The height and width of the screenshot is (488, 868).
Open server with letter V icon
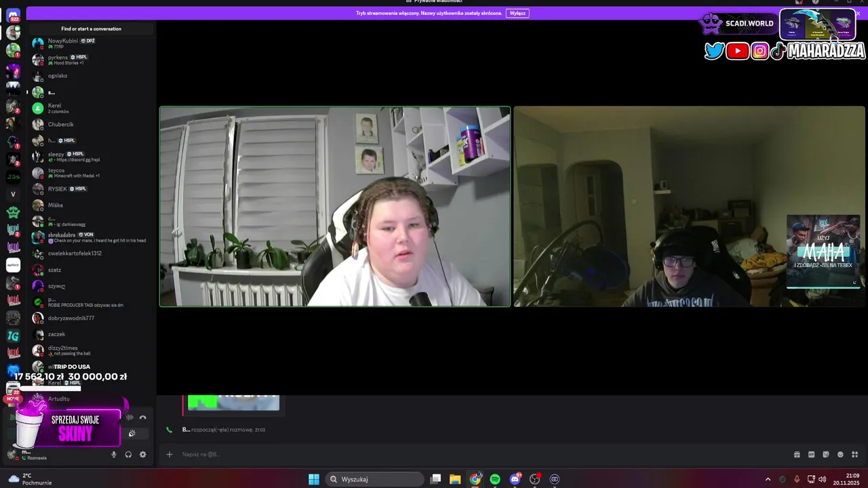click(13, 194)
